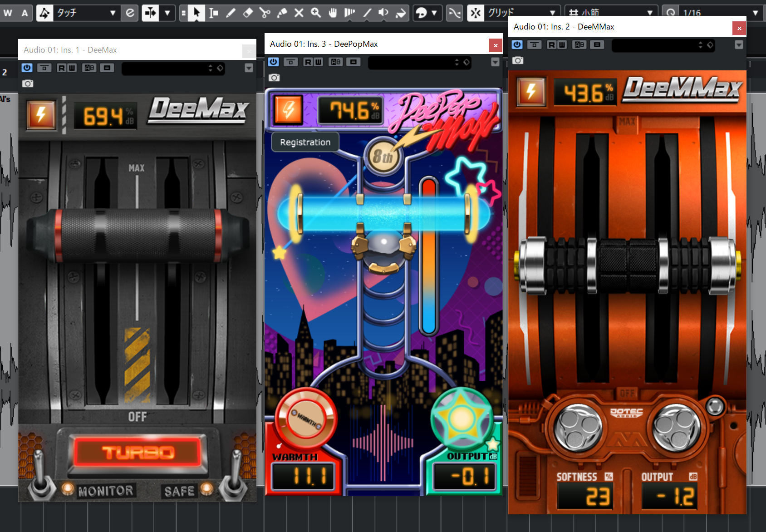Click the DeePopMax lightning bolt button

288,109
